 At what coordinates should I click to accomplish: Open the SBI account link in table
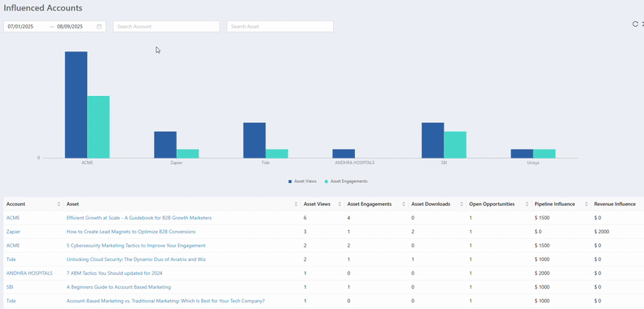(9, 287)
